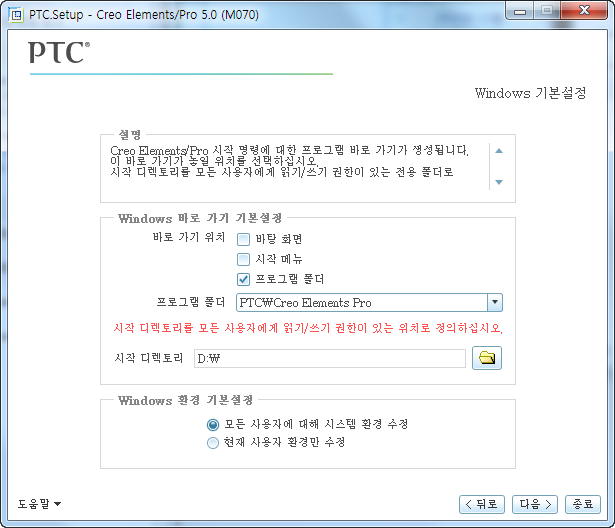Exit setup with the 종료 button
The height and width of the screenshot is (528, 615).
(x=583, y=504)
